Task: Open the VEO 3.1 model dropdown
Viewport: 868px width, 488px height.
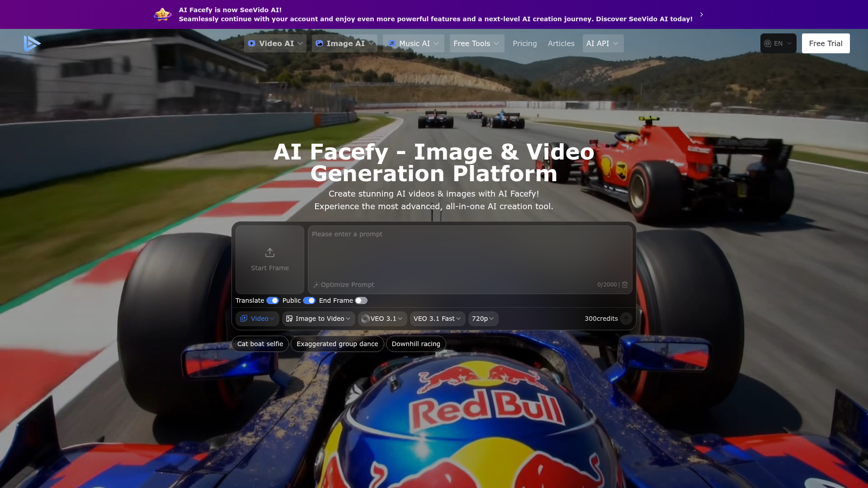Action: tap(382, 319)
